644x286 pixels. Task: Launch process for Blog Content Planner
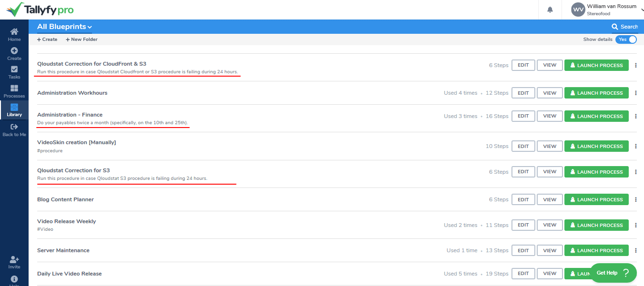[596, 199]
